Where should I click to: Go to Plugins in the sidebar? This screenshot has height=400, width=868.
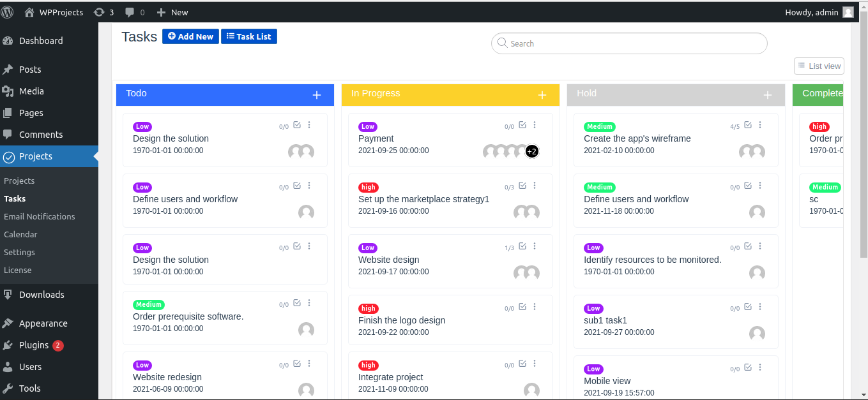click(34, 345)
